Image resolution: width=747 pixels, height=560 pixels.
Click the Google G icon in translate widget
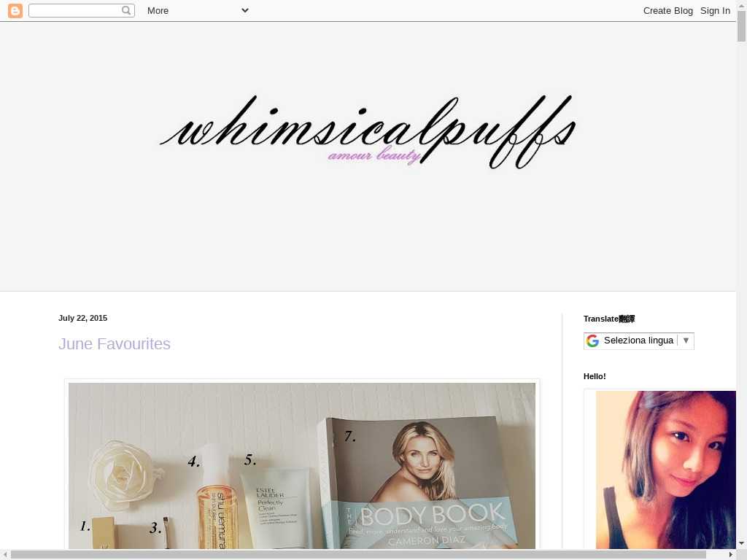(x=592, y=341)
